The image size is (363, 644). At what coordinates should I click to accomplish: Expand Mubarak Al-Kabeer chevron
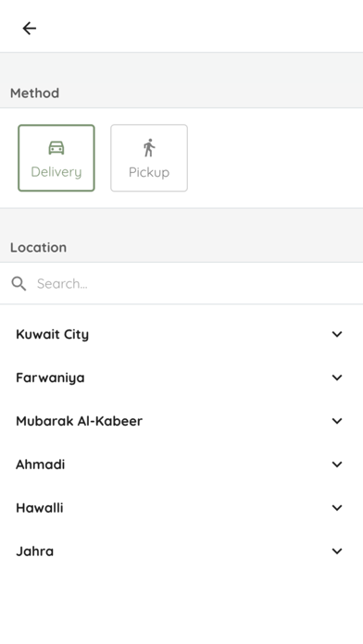tap(337, 421)
